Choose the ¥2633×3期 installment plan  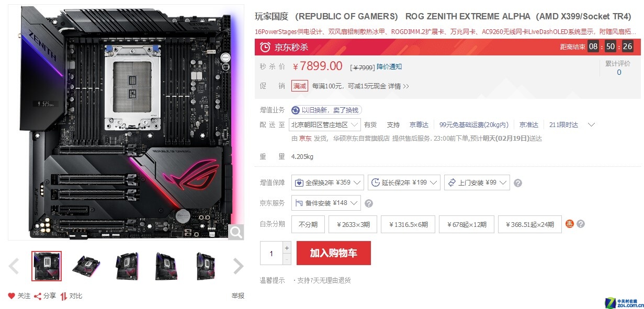tap(353, 224)
